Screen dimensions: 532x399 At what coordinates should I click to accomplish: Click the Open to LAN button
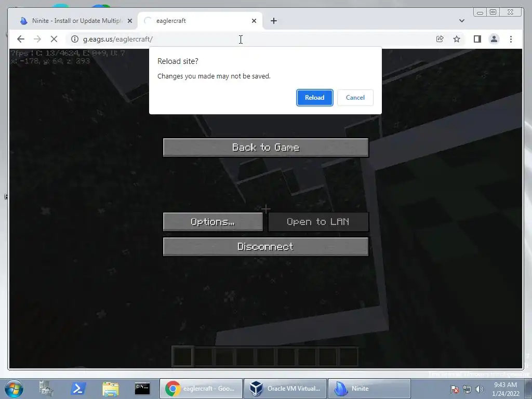318,222
